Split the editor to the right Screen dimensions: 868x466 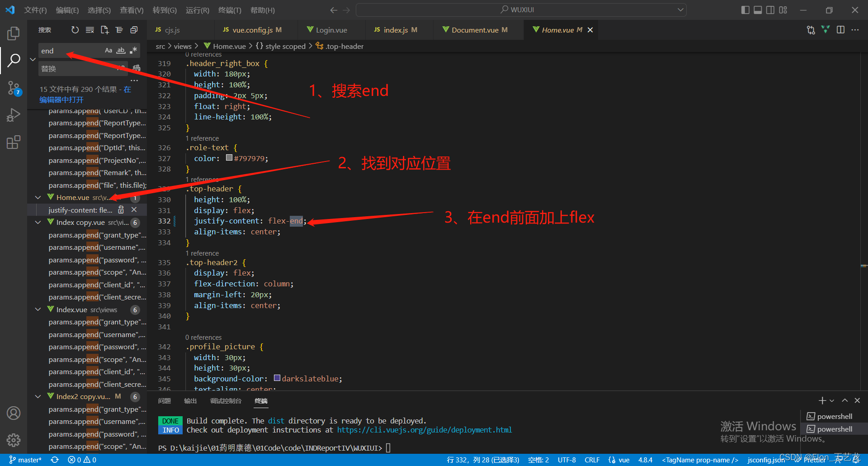(x=840, y=30)
